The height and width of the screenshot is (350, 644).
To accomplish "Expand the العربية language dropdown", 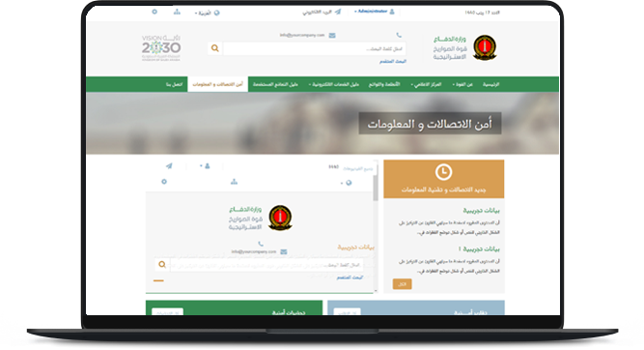I will 208,13.
